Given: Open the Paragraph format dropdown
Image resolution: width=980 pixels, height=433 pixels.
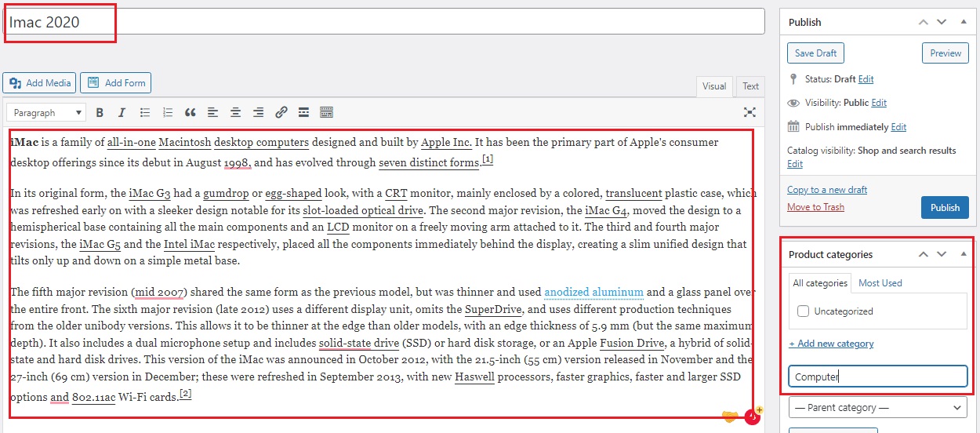Looking at the screenshot, I should (x=46, y=112).
